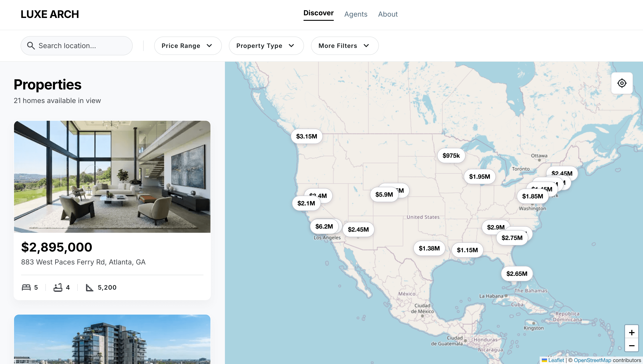The height and width of the screenshot is (364, 643).
Task: Select the $1.38M map marker
Action: pyautogui.click(x=429, y=248)
